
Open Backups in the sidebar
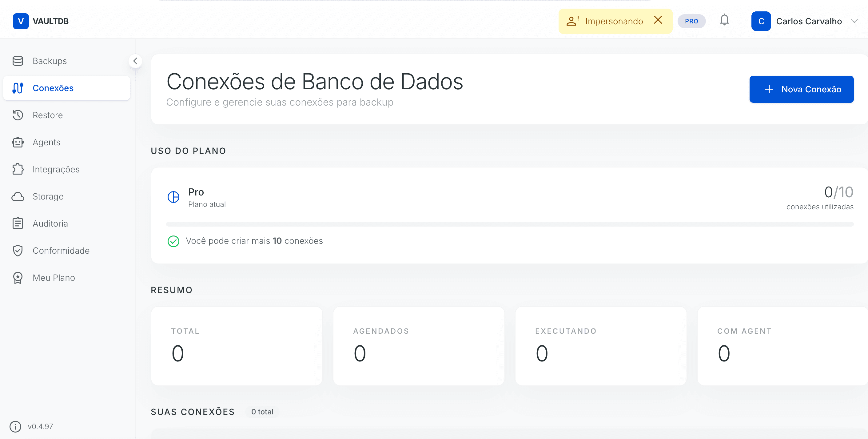coord(67,61)
